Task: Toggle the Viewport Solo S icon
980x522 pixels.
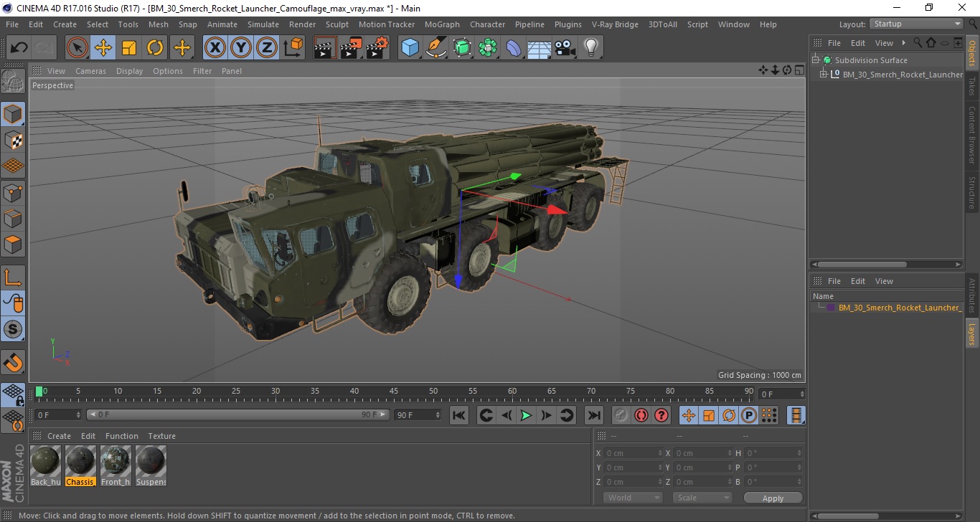Action: [x=13, y=330]
